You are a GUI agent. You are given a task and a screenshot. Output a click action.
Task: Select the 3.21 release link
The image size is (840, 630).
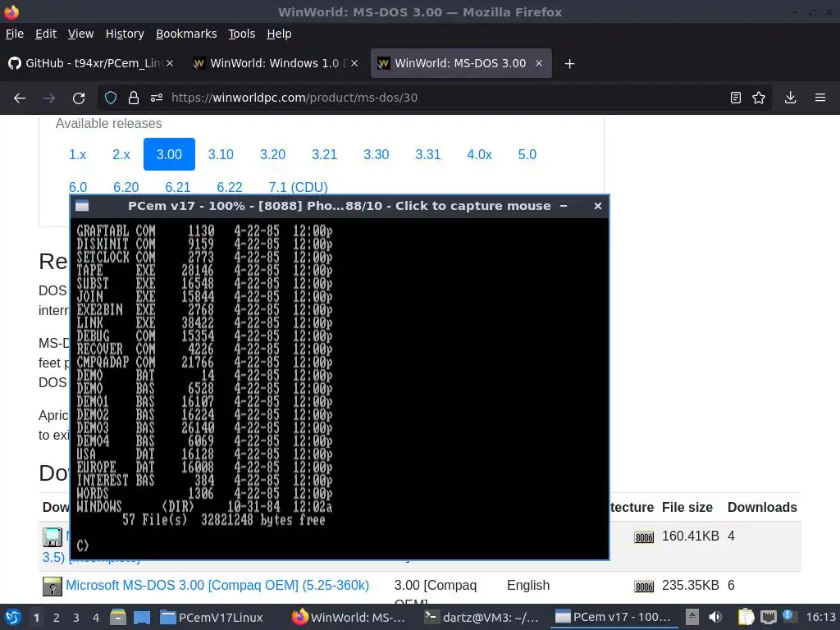pos(325,154)
